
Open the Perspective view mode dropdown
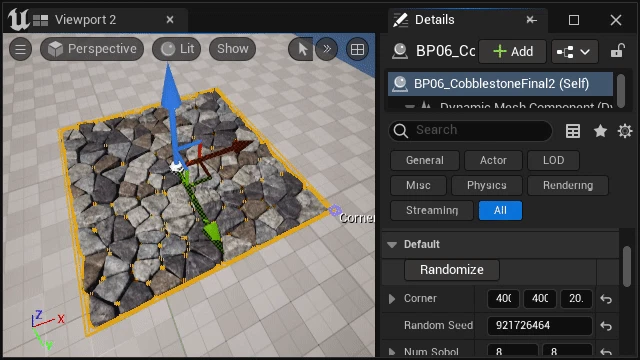coord(92,49)
